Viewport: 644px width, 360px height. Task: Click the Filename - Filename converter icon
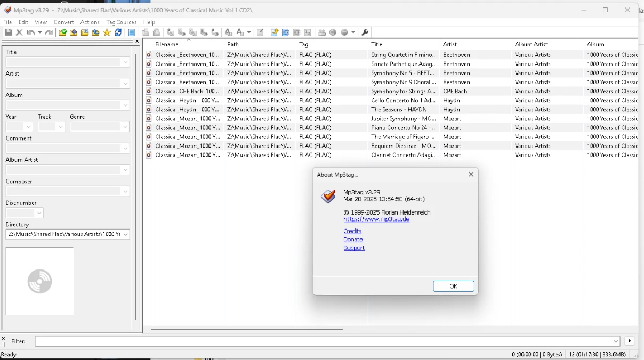[x=193, y=32]
